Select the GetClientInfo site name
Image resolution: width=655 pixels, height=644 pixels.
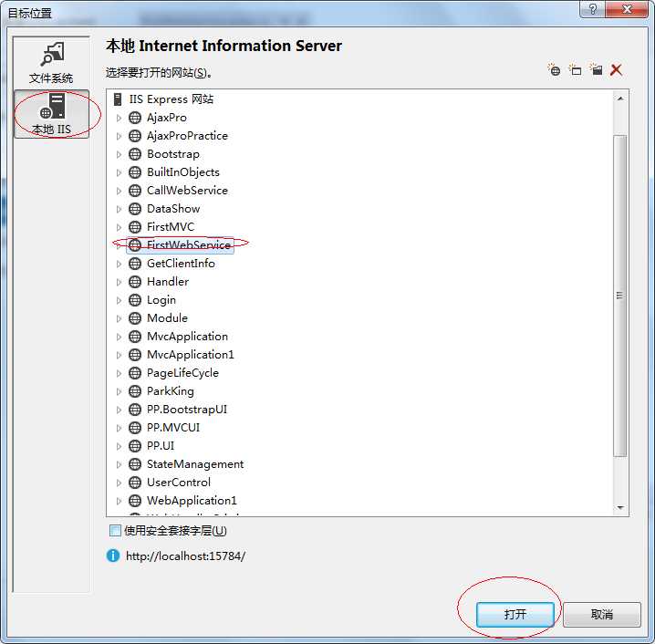click(x=181, y=264)
